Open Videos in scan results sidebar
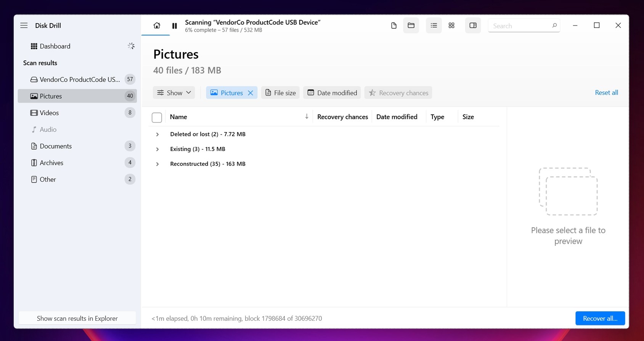Viewport: 644px width, 341px height. click(50, 113)
